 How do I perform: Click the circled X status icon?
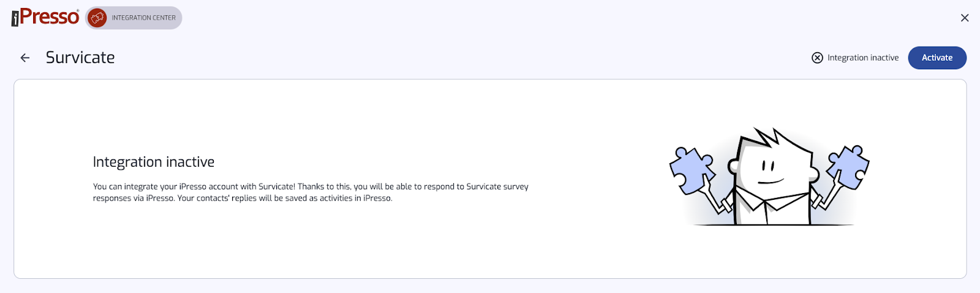click(x=817, y=58)
